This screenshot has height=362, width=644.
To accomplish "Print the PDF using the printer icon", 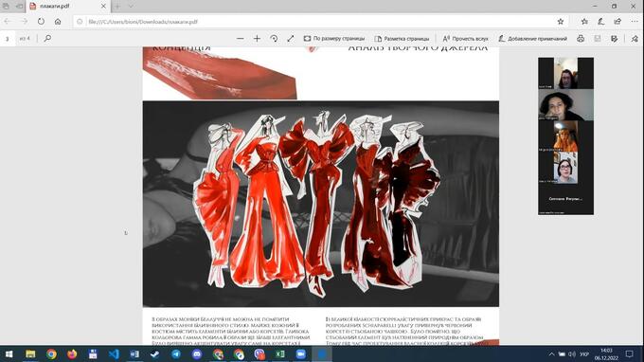I will tap(581, 39).
